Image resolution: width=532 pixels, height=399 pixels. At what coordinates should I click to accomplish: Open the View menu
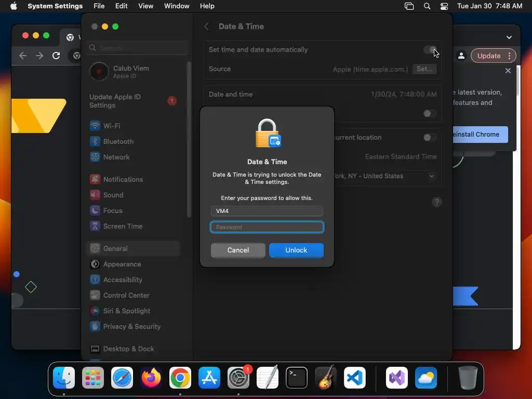tap(146, 6)
